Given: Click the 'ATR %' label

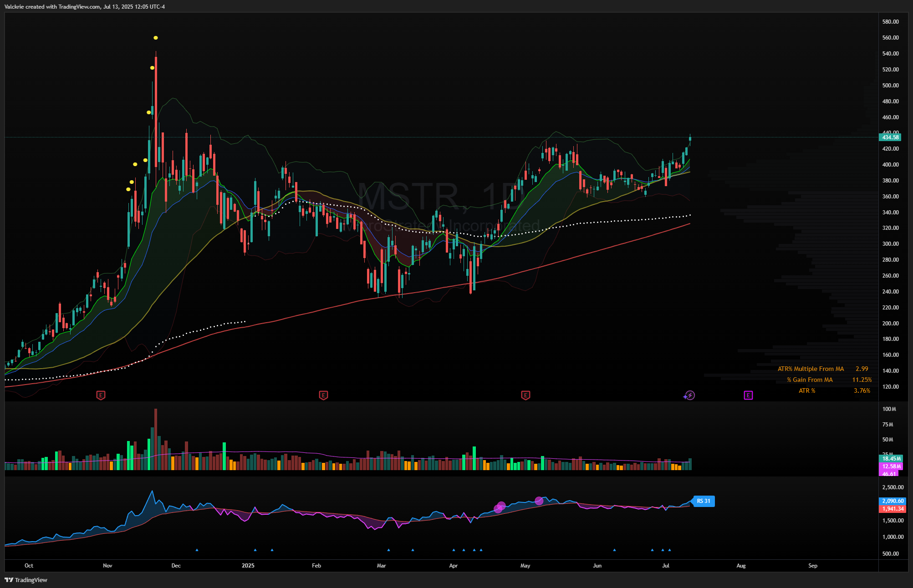Looking at the screenshot, I should point(807,390).
